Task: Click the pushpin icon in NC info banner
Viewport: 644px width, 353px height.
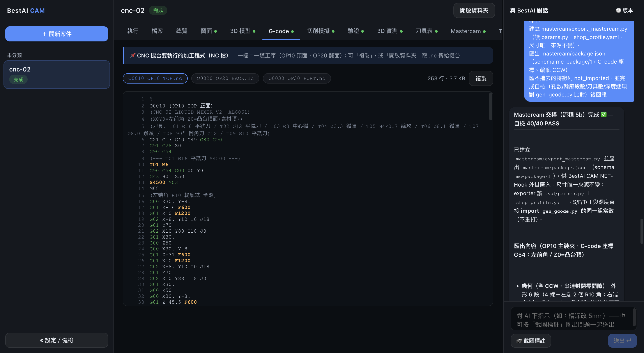Action: (133, 55)
